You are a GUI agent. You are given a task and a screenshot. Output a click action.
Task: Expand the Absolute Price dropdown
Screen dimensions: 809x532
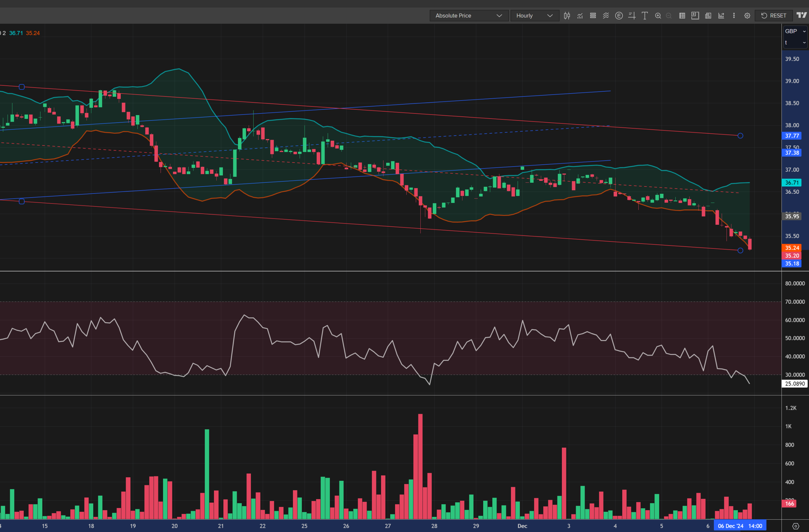pos(469,15)
